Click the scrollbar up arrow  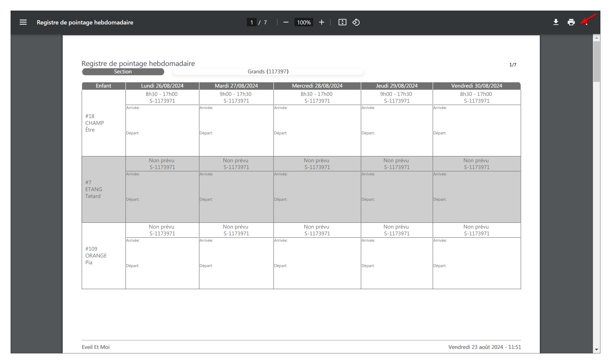[x=597, y=38]
